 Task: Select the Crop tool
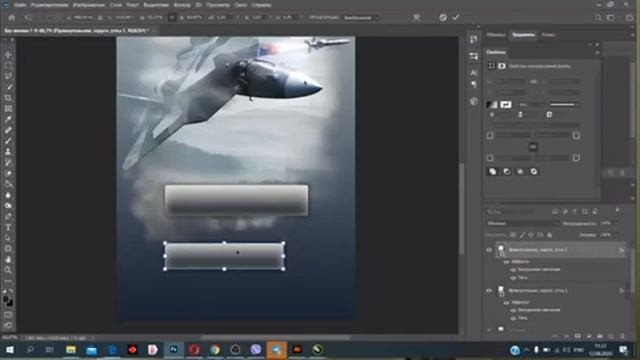tap(8, 98)
